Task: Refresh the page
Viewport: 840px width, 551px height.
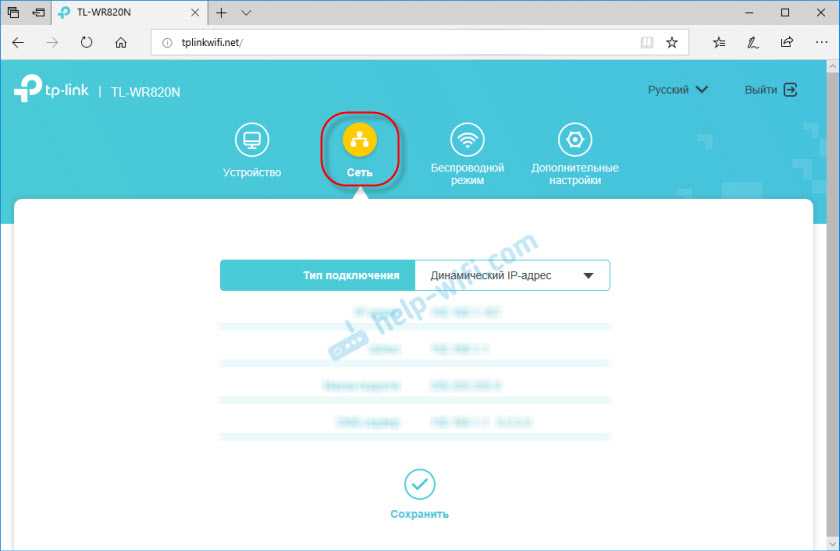Action: click(86, 42)
